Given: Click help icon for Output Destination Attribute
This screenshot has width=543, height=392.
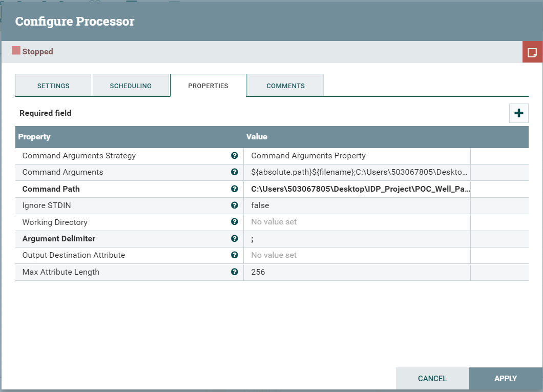Looking at the screenshot, I should 235,255.
